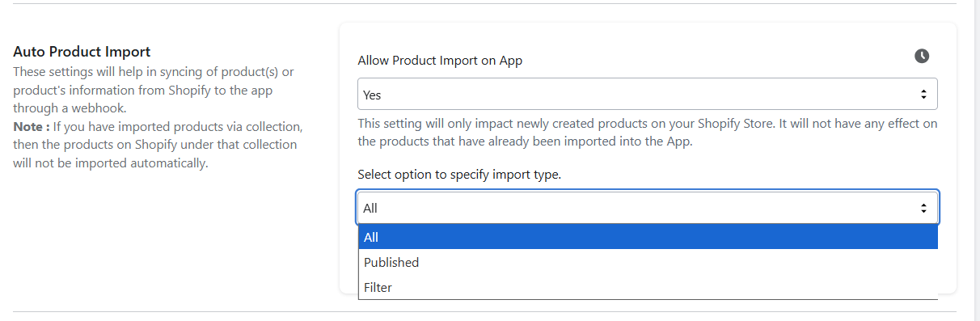Click the Yes value inside the first select
This screenshot has width=980, height=321.
click(x=372, y=95)
